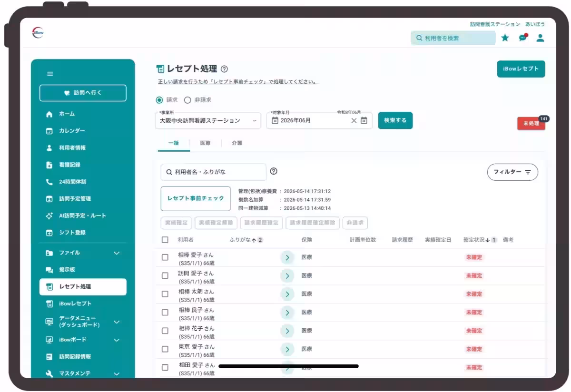This screenshot has width=571, height=392.
Task: Open detail arrow for 相棒 愛子 row
Action: tap(287, 257)
